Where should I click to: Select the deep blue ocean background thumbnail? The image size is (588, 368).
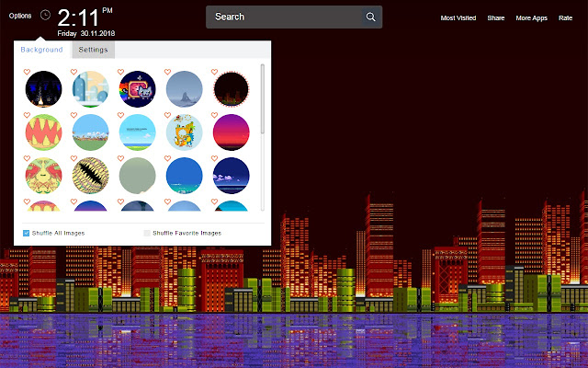pos(184,176)
